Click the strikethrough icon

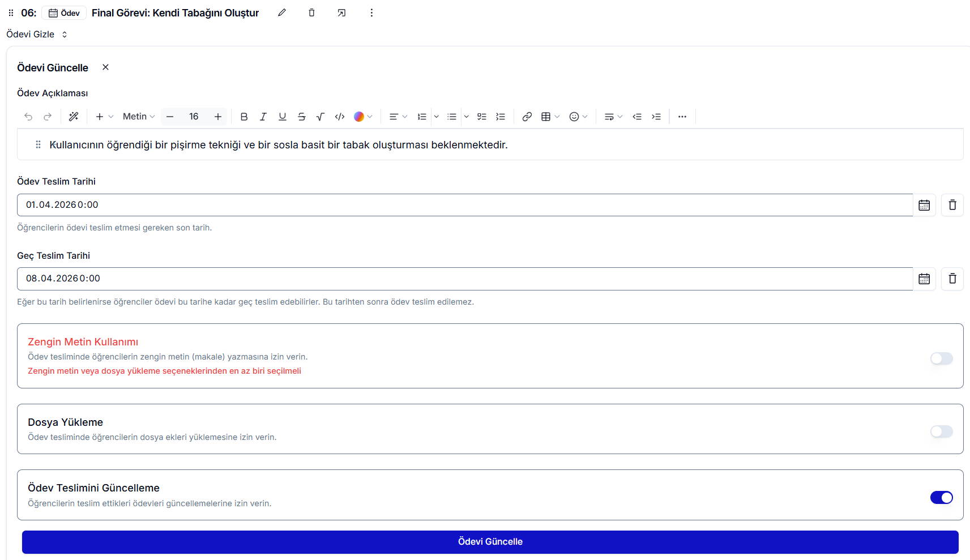[x=301, y=117]
